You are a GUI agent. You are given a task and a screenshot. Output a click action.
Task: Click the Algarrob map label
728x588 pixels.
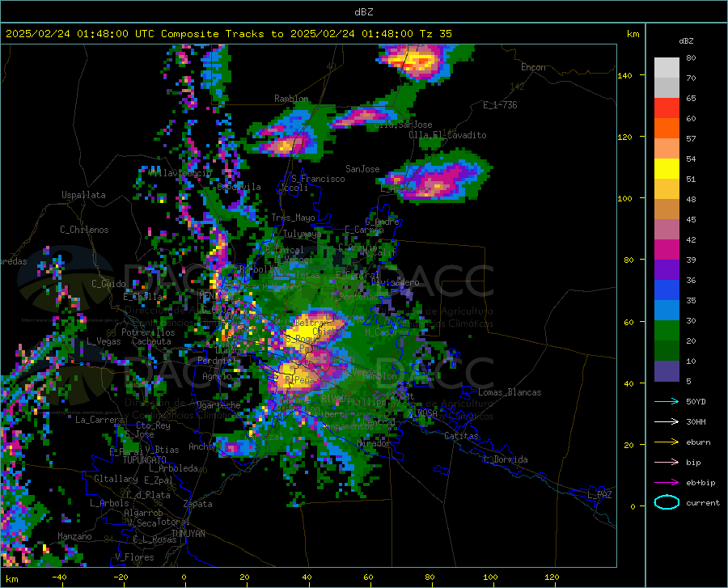pyautogui.click(x=143, y=513)
